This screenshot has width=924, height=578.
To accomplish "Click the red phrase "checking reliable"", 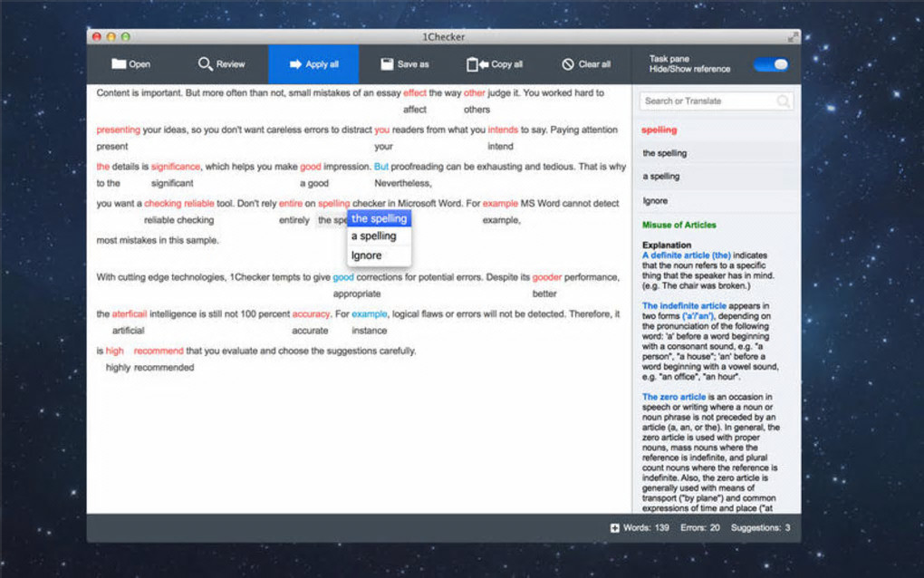I will point(179,203).
